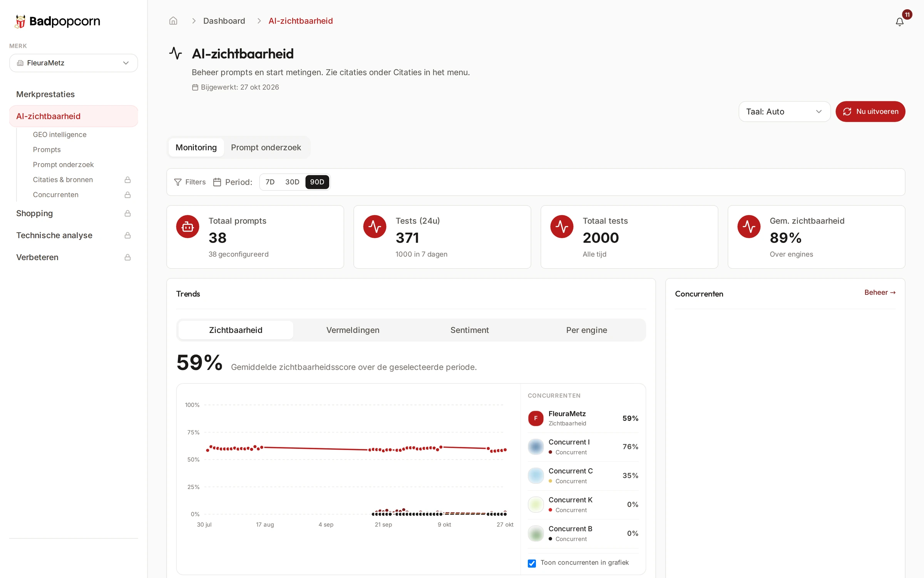This screenshot has height=578, width=924.
Task: Open the notifications bell icon
Action: click(899, 22)
